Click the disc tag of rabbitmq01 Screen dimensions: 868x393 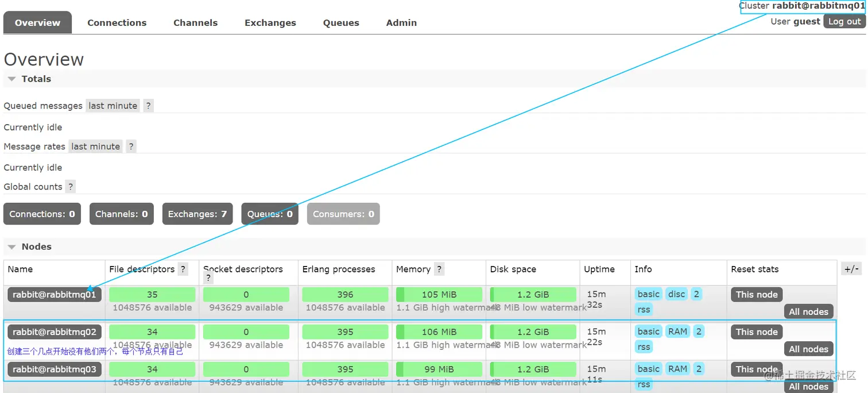(x=676, y=294)
